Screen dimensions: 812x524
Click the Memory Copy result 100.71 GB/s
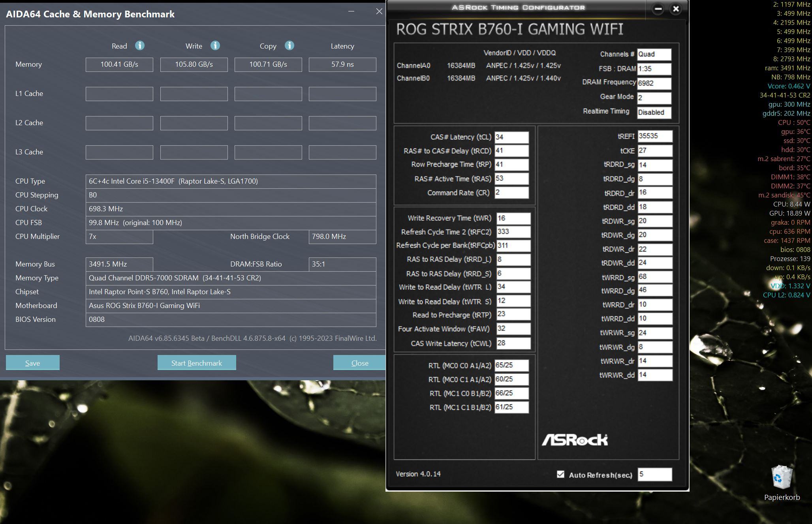(268, 64)
